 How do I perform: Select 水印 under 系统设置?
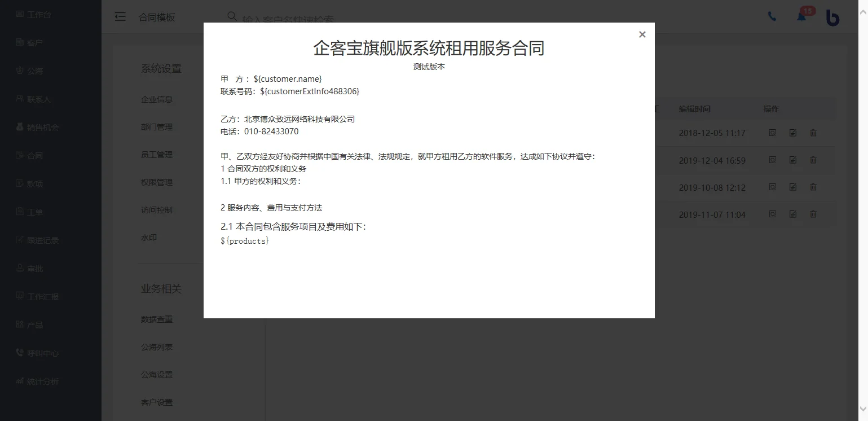(149, 238)
